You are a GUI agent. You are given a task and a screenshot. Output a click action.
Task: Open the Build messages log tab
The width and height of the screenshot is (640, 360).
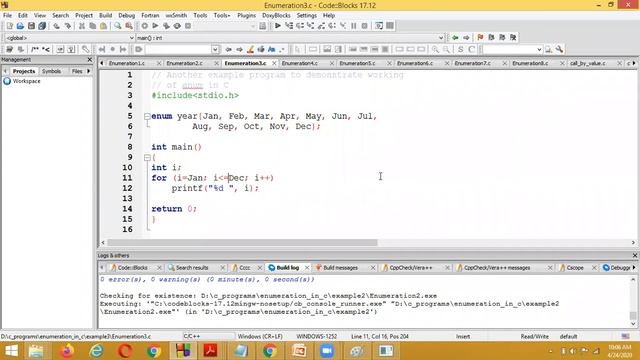pyautogui.click(x=340, y=268)
